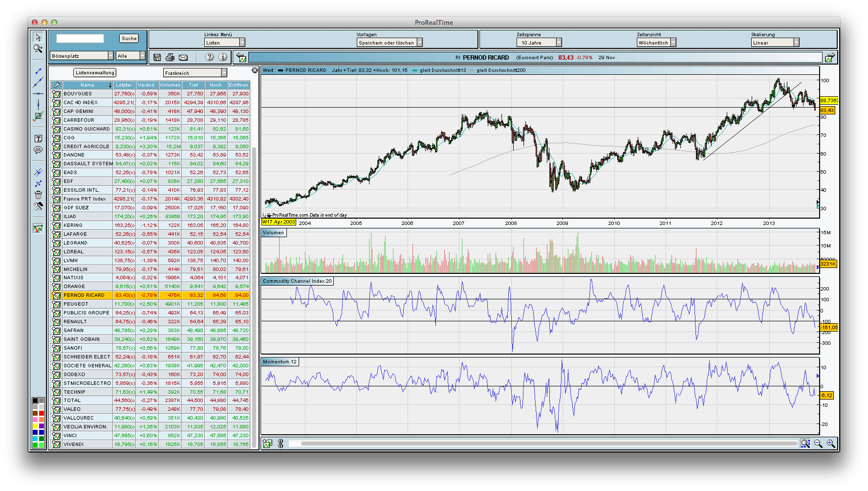The width and height of the screenshot is (868, 491).
Task: Go to previous chart with left arrow icon
Action: (x=241, y=57)
